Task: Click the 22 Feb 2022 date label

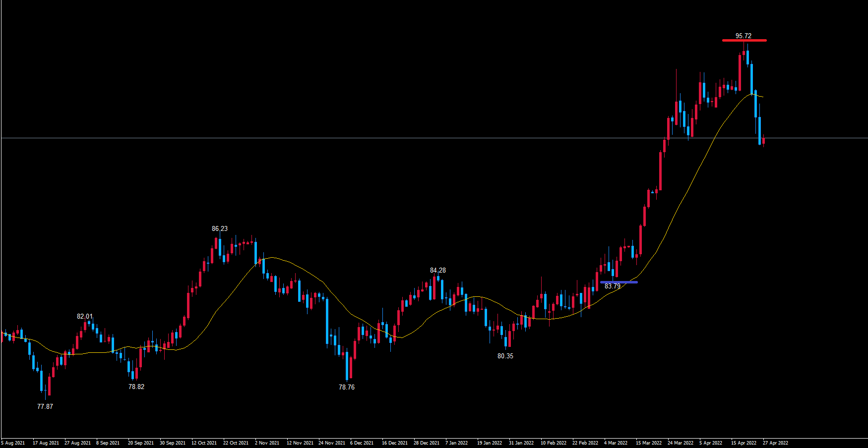Action: 585,443
